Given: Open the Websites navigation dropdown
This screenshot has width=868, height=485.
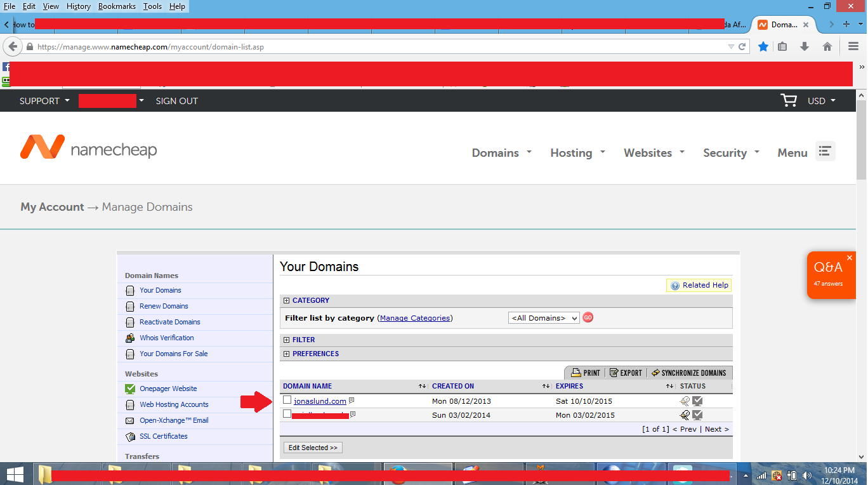Looking at the screenshot, I should (x=655, y=152).
